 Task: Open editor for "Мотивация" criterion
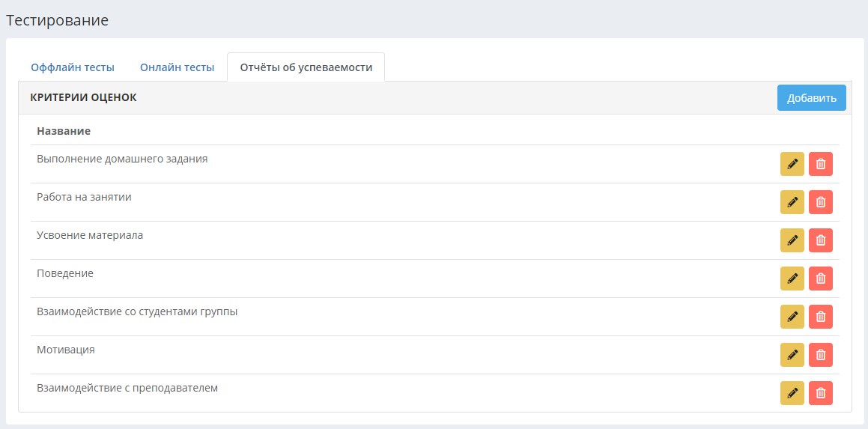(792, 355)
